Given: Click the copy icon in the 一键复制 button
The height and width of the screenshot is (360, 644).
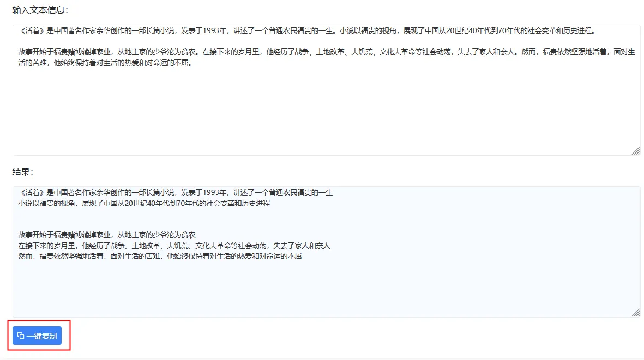Looking at the screenshot, I should (x=21, y=335).
